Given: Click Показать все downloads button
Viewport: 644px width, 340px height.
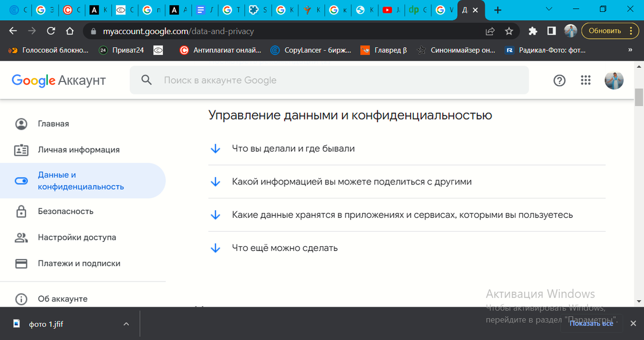Looking at the screenshot, I should 591,323.
